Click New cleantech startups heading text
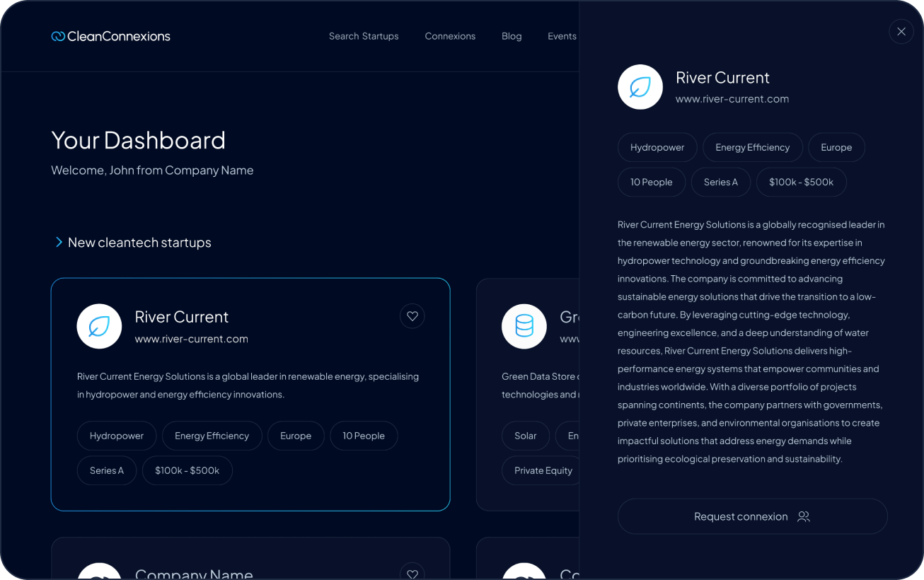Image resolution: width=924 pixels, height=580 pixels. tap(139, 243)
